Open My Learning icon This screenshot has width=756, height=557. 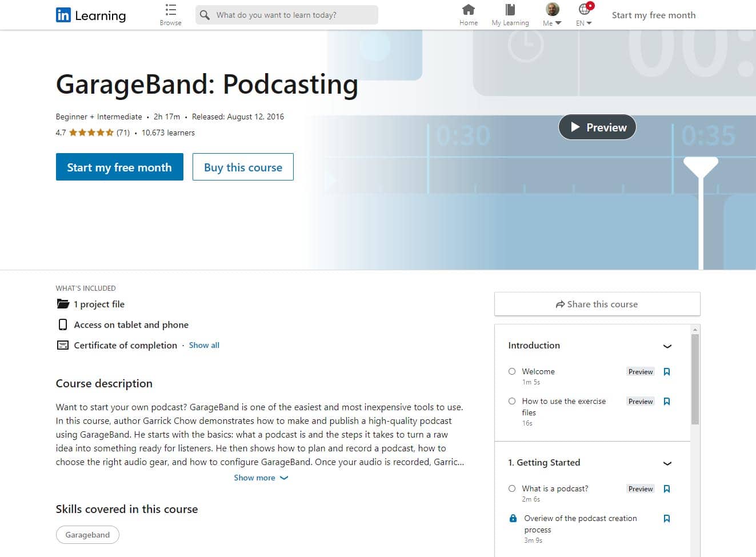coord(510,10)
